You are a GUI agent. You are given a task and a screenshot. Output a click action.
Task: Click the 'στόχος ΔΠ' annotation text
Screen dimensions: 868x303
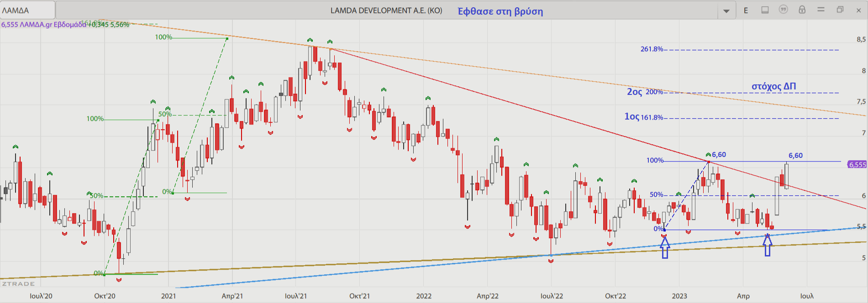click(x=774, y=86)
